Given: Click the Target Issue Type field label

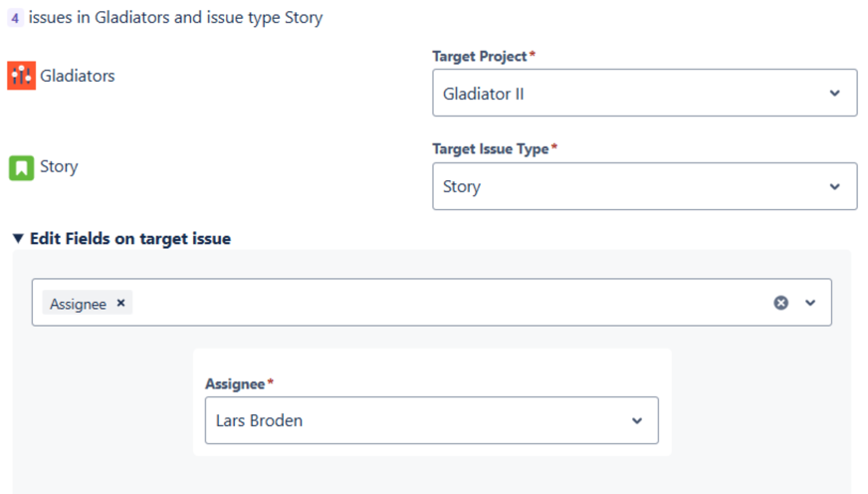Looking at the screenshot, I should tap(491, 148).
